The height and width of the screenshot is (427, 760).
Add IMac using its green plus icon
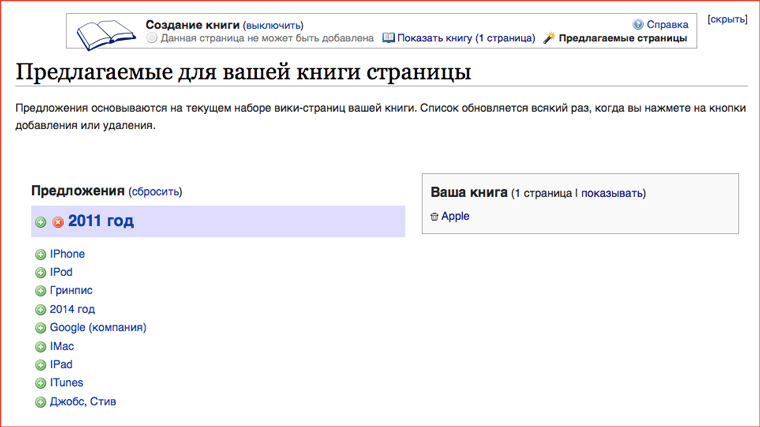41,347
